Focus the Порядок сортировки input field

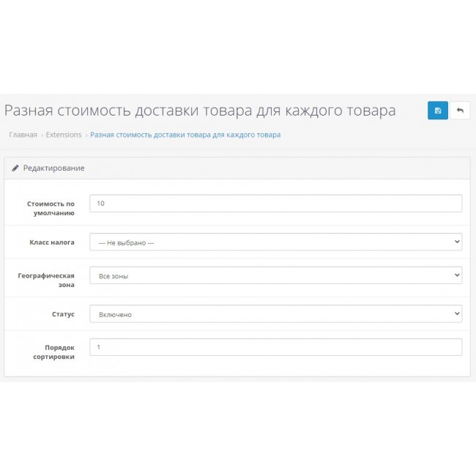[x=275, y=347]
